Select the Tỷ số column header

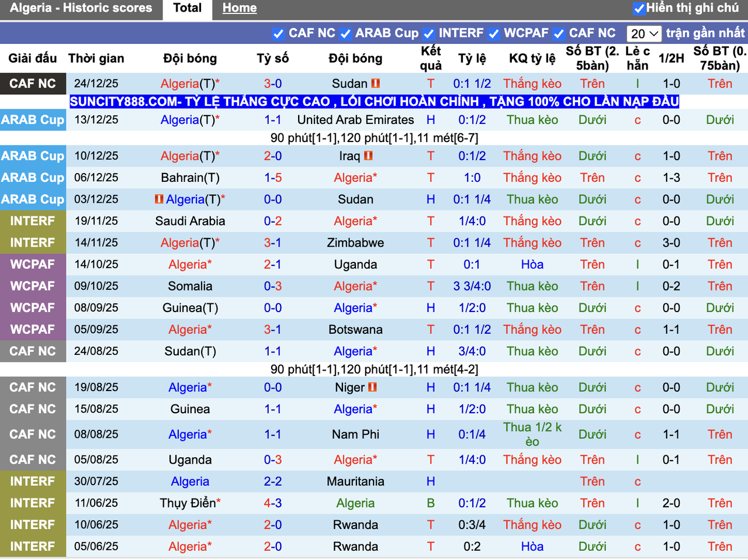tap(273, 58)
